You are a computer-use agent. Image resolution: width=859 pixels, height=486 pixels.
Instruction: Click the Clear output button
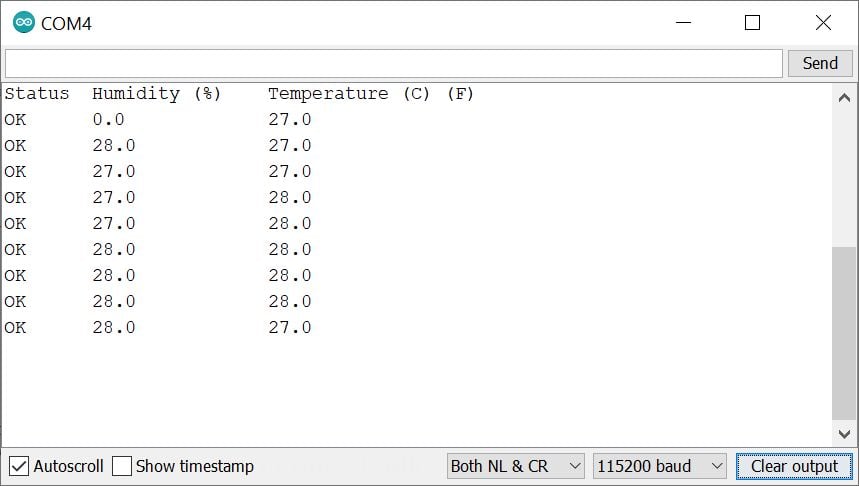[x=794, y=466]
